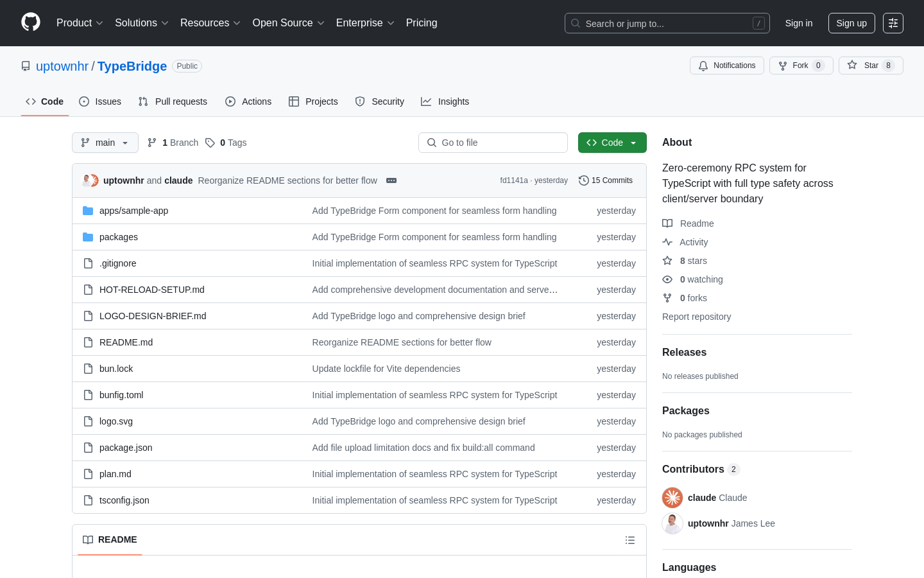The width and height of the screenshot is (924, 578).
Task: Click the file icon next to bun.lock
Action: [x=88, y=369]
